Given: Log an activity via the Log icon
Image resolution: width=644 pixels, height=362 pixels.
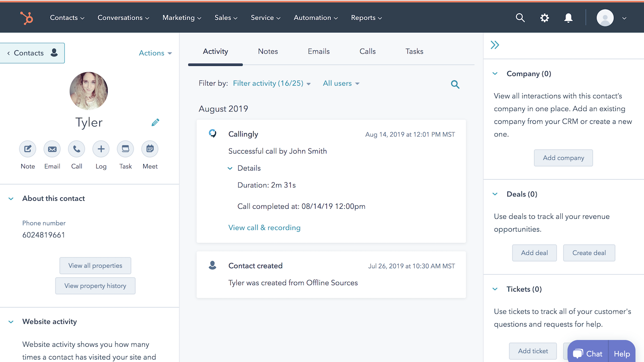Looking at the screenshot, I should point(101,148).
